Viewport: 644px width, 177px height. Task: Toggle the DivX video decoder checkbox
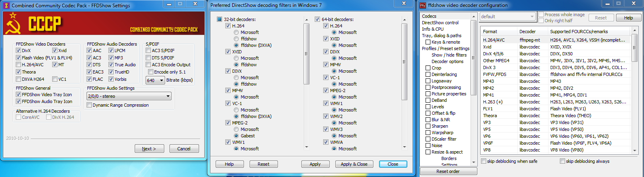pyautogui.click(x=18, y=51)
